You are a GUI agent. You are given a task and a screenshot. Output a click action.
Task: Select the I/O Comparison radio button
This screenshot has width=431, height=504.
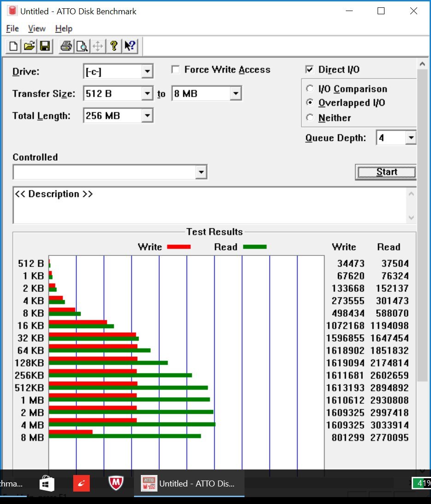310,89
